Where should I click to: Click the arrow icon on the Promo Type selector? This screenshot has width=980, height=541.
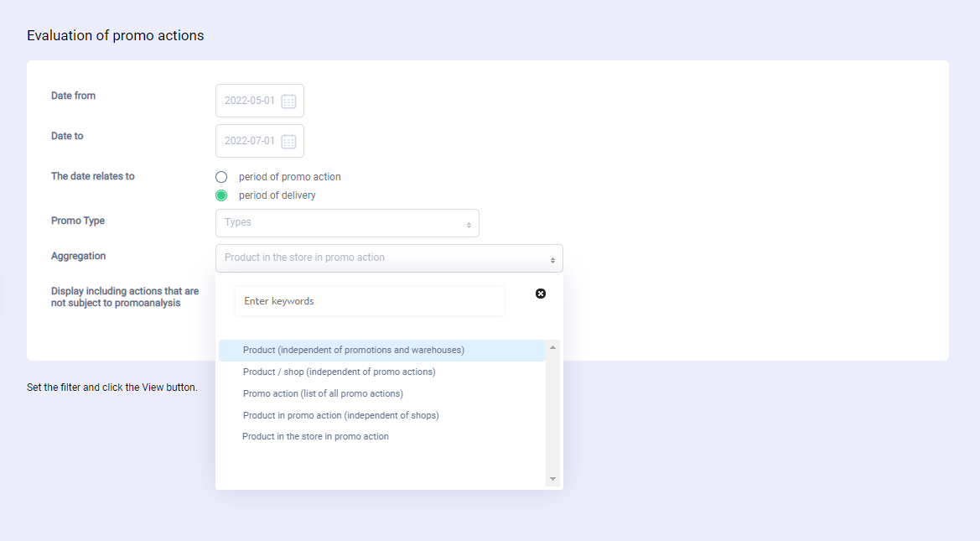pyautogui.click(x=469, y=225)
